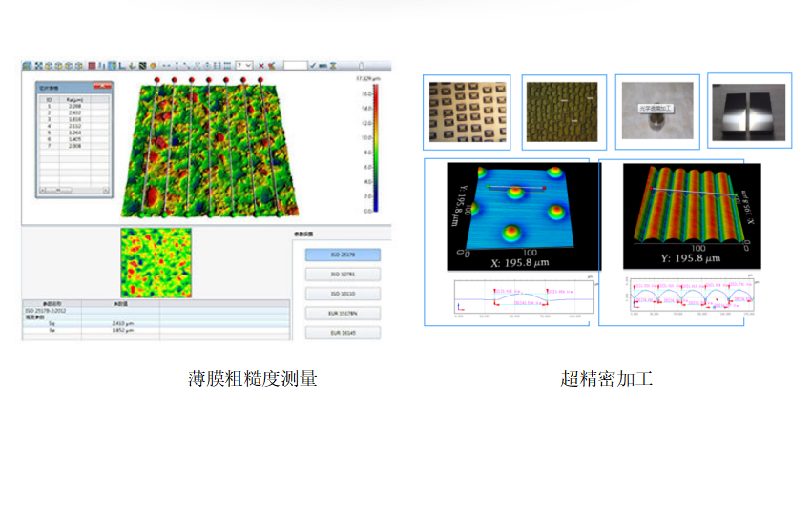Click the caption 超精密加工
Screen dimensions: 812x510
tap(607, 378)
